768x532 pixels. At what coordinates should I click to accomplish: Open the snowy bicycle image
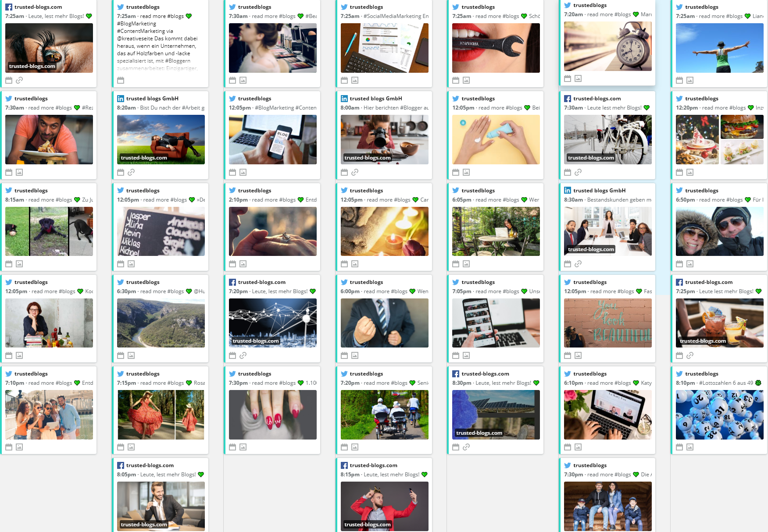pyautogui.click(x=607, y=139)
